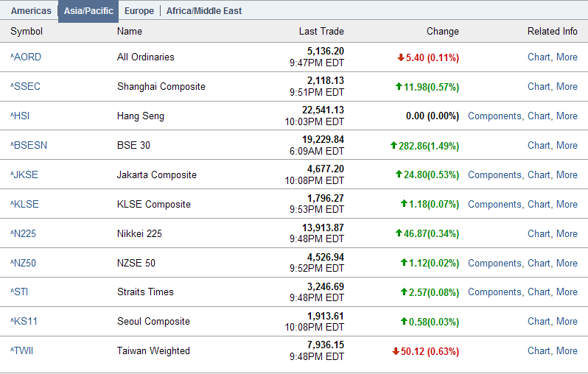Open the ^AORD symbol link
The image size is (588, 374).
[25, 57]
